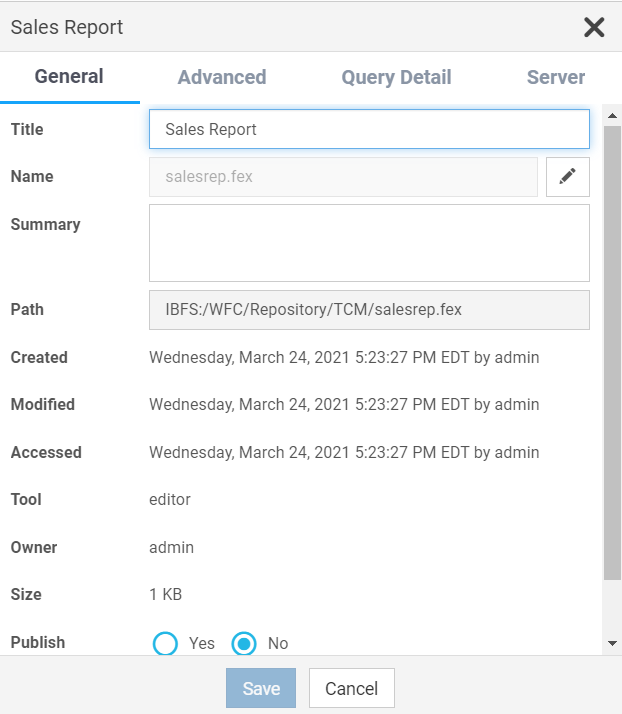The height and width of the screenshot is (714, 622).
Task: Show the Server tab
Action: tap(556, 77)
